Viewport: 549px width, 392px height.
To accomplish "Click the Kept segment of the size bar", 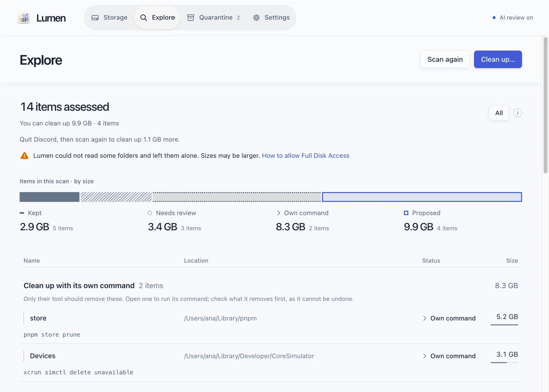I will (x=49, y=197).
